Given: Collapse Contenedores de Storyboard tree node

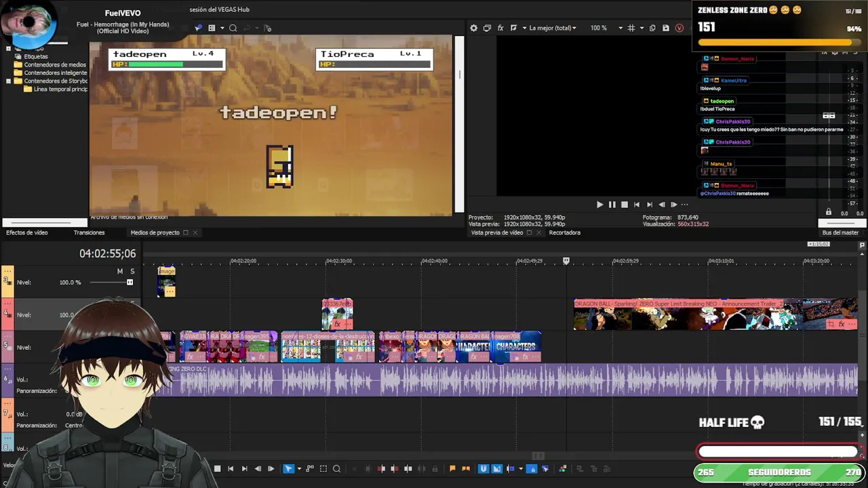Looking at the screenshot, I should [8, 81].
